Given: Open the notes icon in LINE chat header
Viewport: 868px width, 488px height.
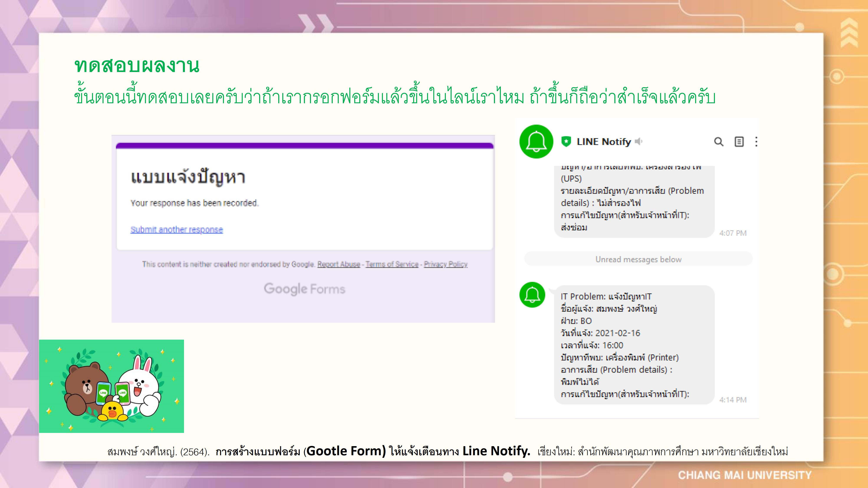Looking at the screenshot, I should (x=739, y=142).
